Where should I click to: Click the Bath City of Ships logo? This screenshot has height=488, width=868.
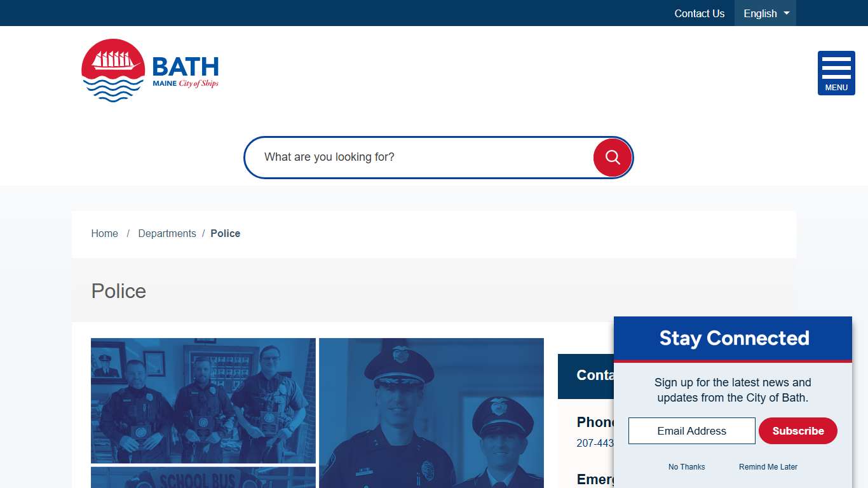coord(149,70)
